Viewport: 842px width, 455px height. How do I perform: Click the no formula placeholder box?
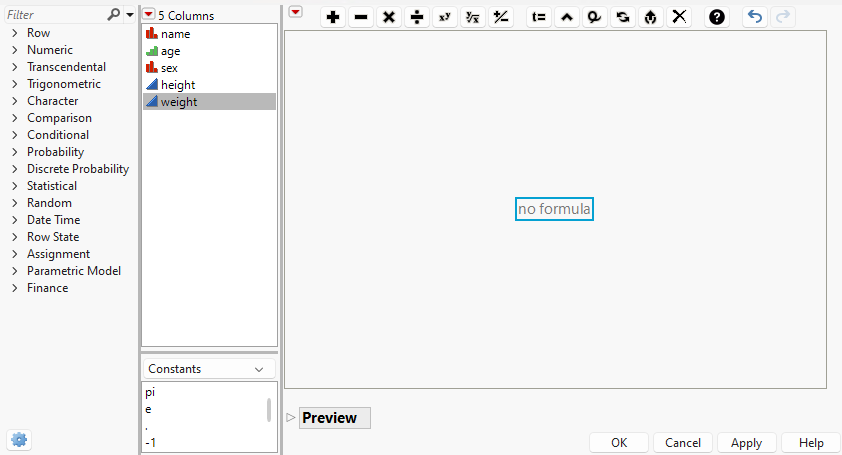click(554, 209)
